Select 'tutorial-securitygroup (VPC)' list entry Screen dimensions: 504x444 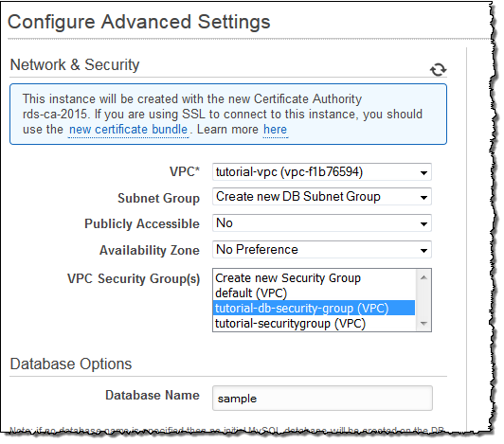pos(314,323)
